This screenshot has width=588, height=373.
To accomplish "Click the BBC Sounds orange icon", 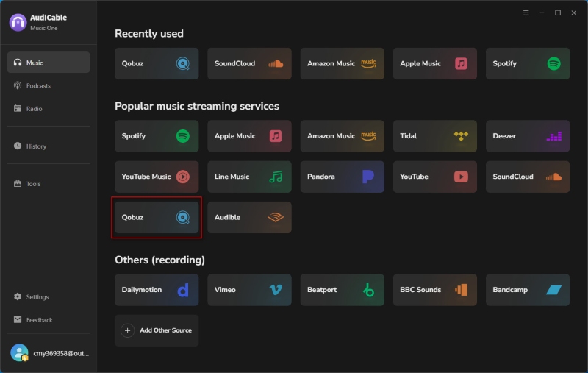I will point(461,290).
